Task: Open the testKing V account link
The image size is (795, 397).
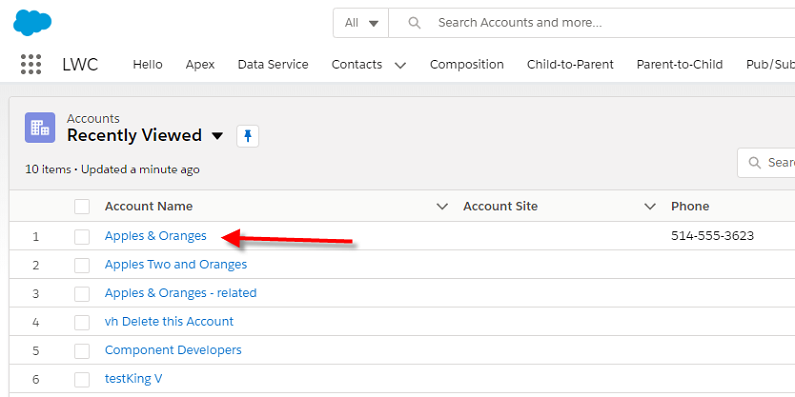Action: [133, 379]
